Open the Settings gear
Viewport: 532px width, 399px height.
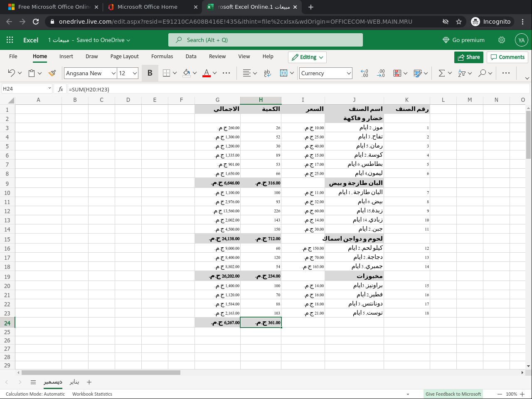[502, 40]
